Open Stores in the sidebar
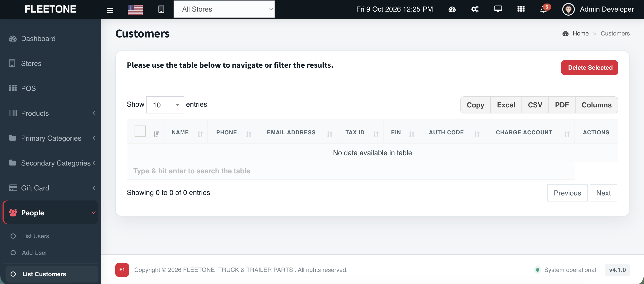Screen dimensions: 644x284 tap(50, 63)
